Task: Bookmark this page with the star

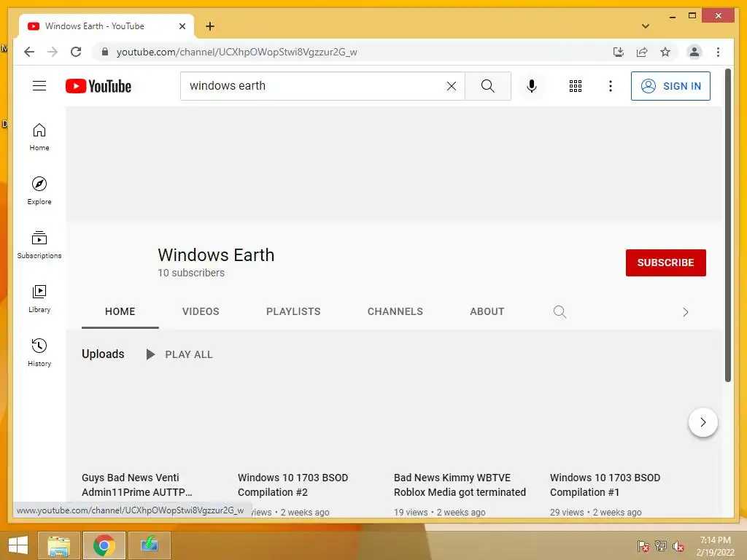Action: 665,52
